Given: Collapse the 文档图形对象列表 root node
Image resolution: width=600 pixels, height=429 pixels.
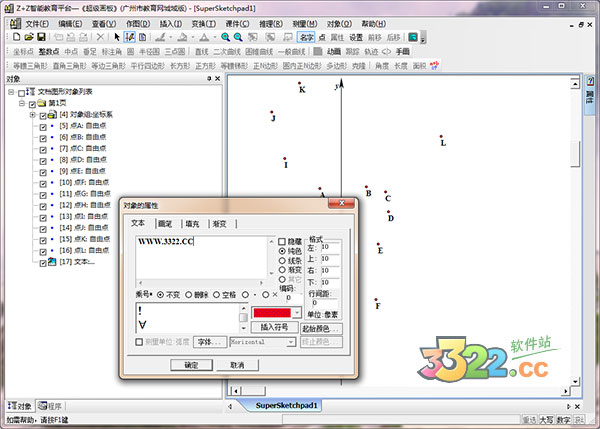Looking at the screenshot, I should point(11,92).
